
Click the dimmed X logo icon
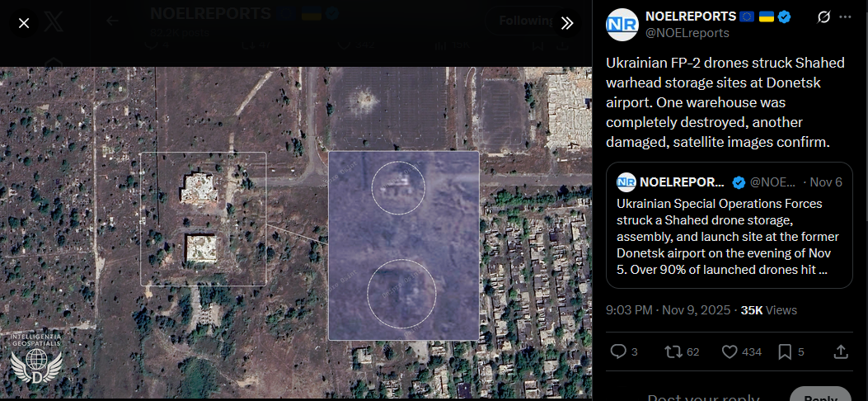(x=54, y=23)
